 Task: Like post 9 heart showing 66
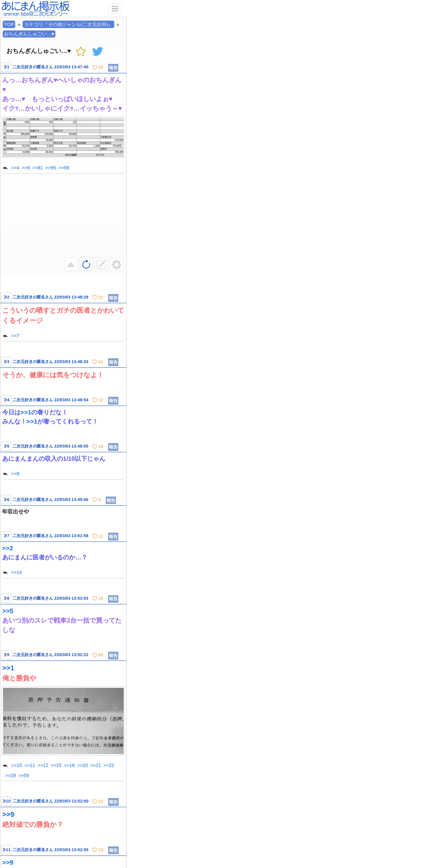pyautogui.click(x=95, y=655)
